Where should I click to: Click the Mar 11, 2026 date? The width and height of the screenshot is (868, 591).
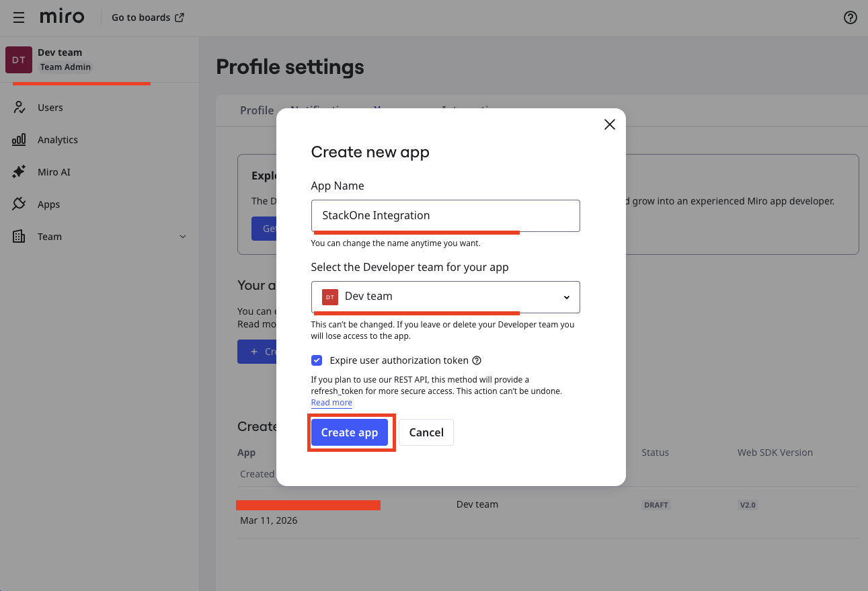pos(269,520)
